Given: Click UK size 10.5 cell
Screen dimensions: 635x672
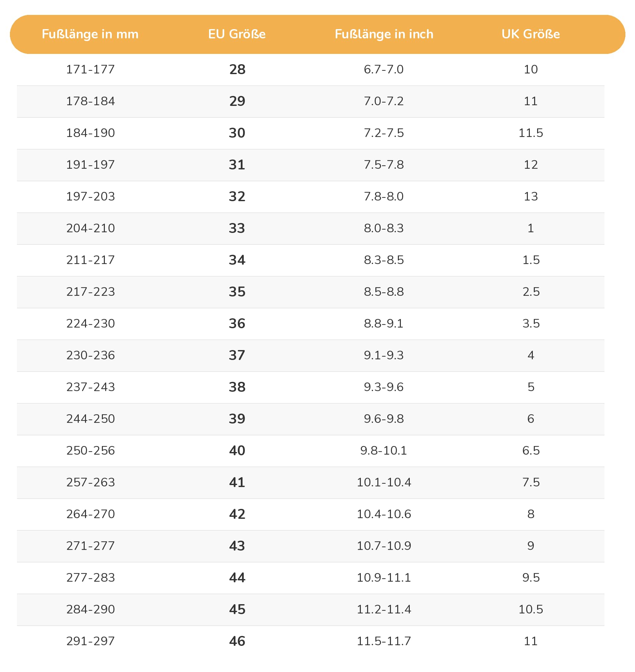Looking at the screenshot, I should [x=531, y=609].
